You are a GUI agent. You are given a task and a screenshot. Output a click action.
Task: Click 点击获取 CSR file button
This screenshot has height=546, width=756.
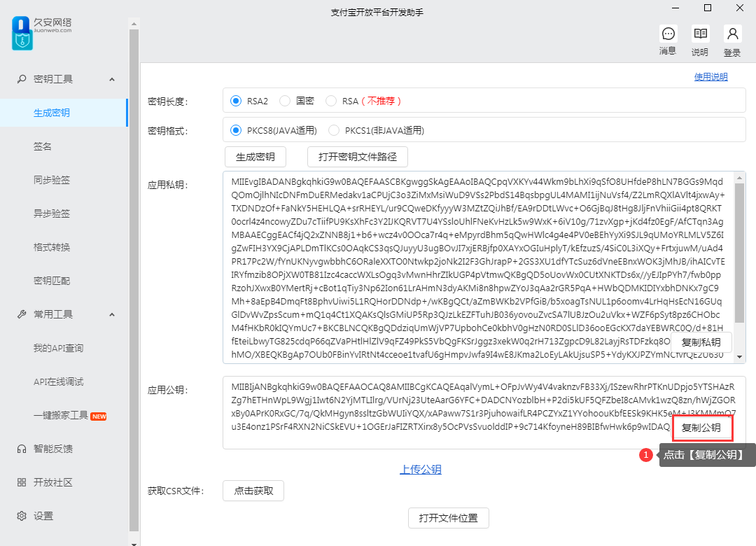click(253, 491)
